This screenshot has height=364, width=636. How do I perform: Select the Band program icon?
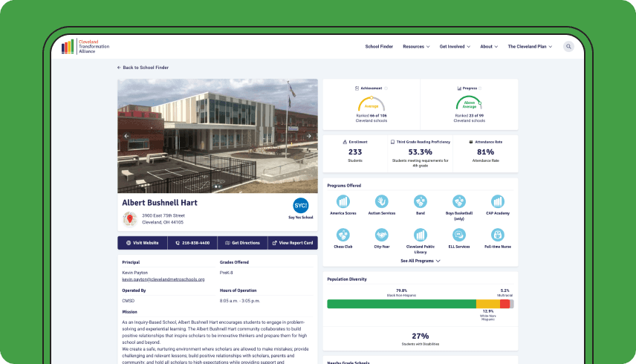coord(421,201)
